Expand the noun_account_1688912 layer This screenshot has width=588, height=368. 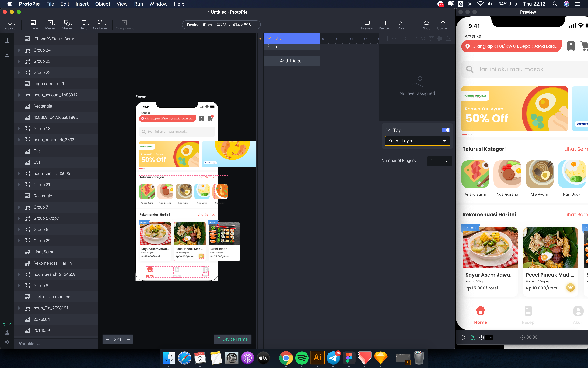click(19, 95)
